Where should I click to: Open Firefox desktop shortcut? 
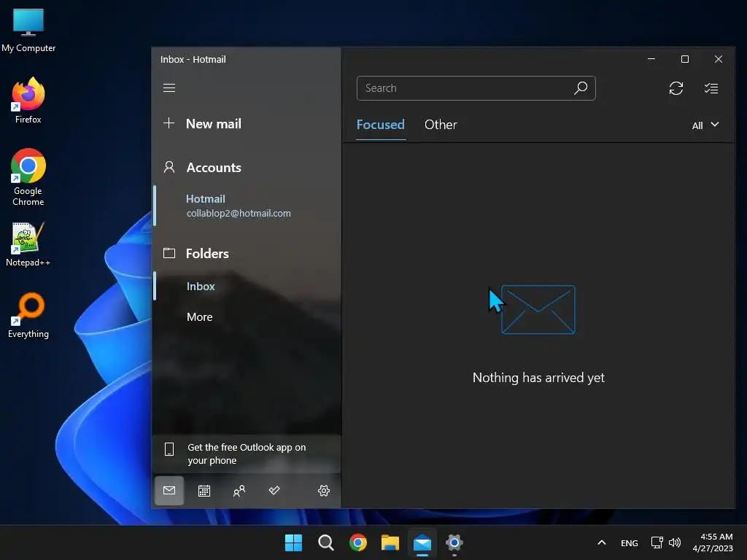pos(28,101)
